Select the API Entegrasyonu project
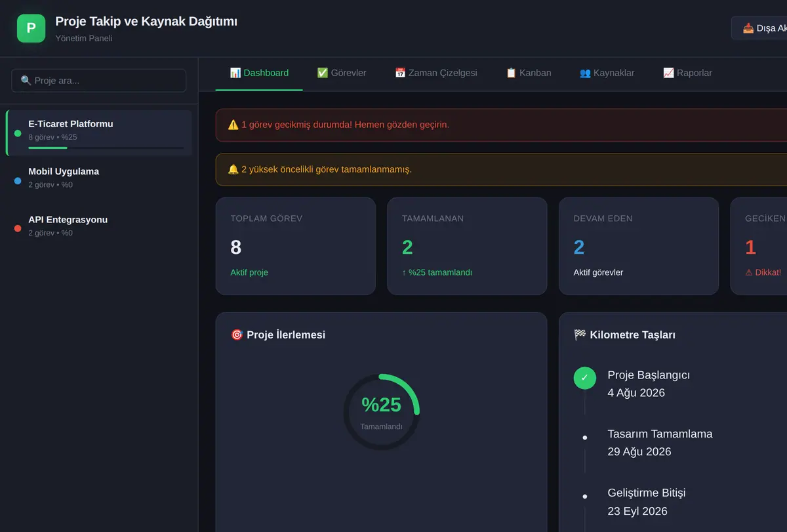 pyautogui.click(x=99, y=228)
